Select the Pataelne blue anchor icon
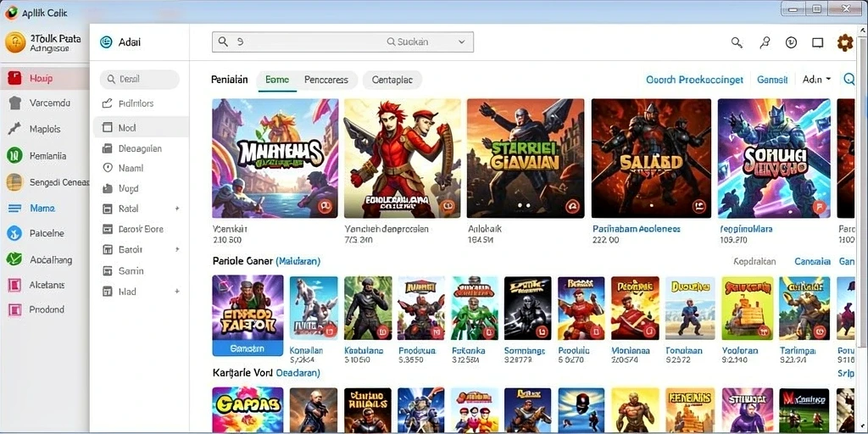The height and width of the screenshot is (434, 868). [14, 233]
